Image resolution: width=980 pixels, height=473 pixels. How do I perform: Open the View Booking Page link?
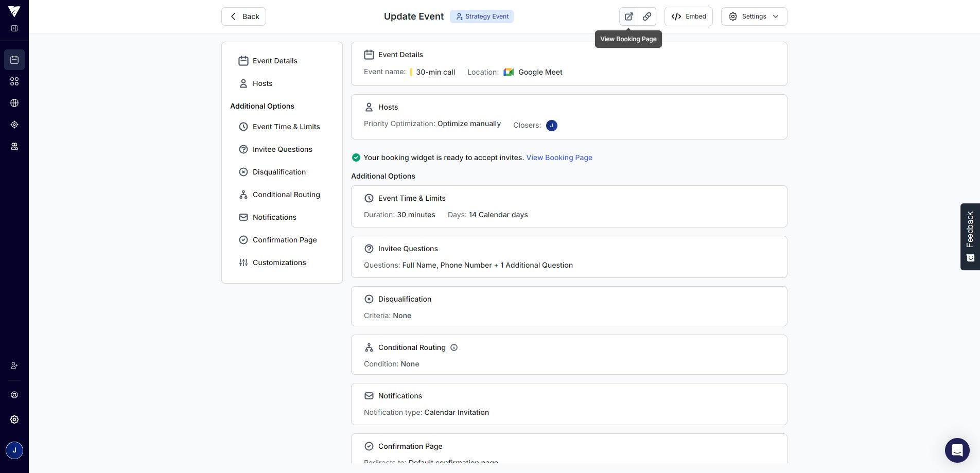(559, 157)
